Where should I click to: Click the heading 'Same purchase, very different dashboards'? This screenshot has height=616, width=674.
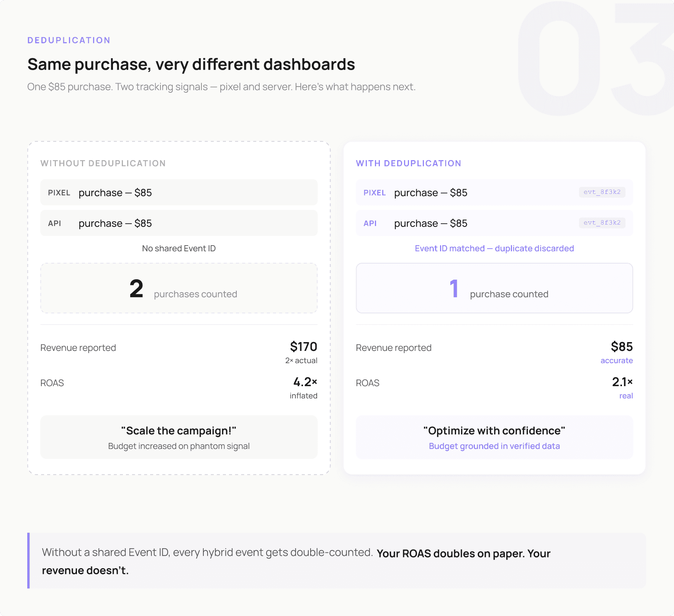click(191, 64)
